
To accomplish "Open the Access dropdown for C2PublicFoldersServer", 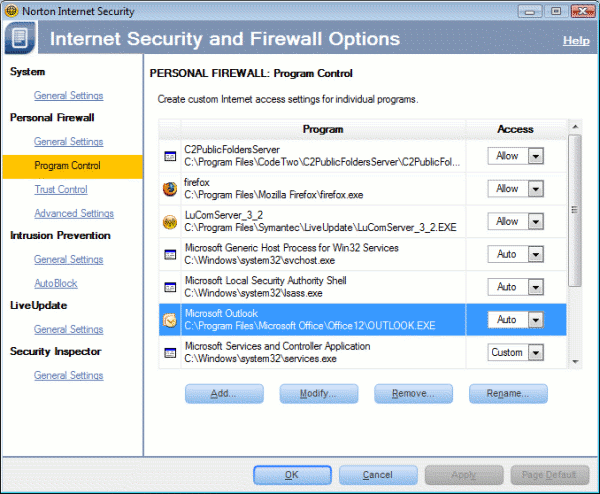I will click(536, 156).
